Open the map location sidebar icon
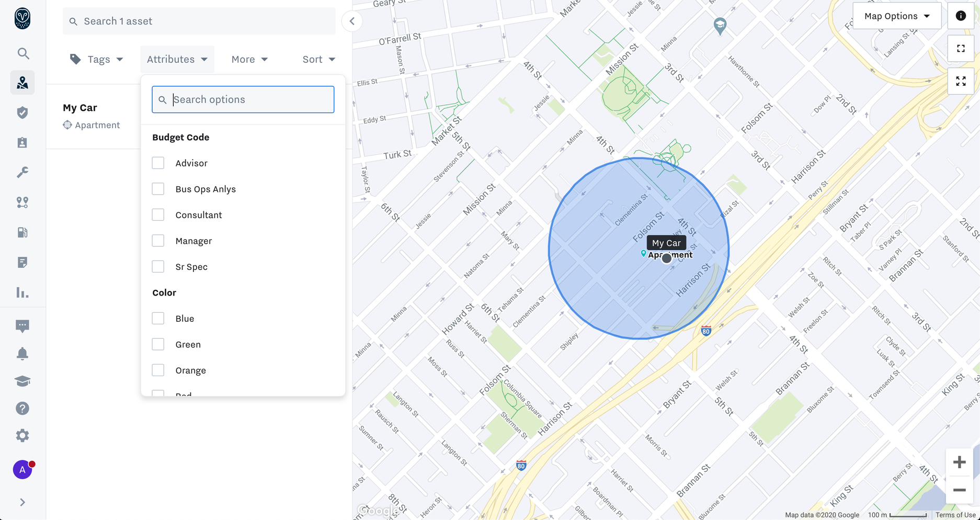The image size is (980, 520). pyautogui.click(x=22, y=83)
